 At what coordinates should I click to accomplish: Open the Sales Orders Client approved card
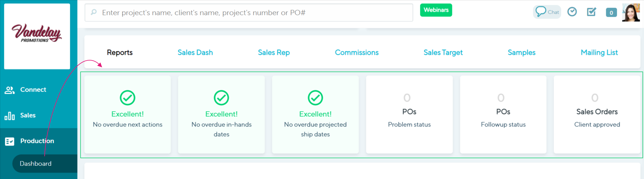pos(597,115)
